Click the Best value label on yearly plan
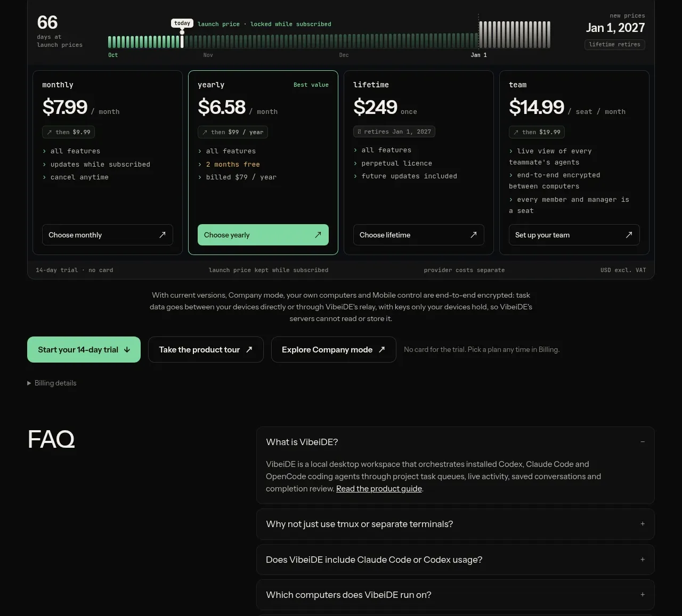This screenshot has width=682, height=616. point(311,85)
